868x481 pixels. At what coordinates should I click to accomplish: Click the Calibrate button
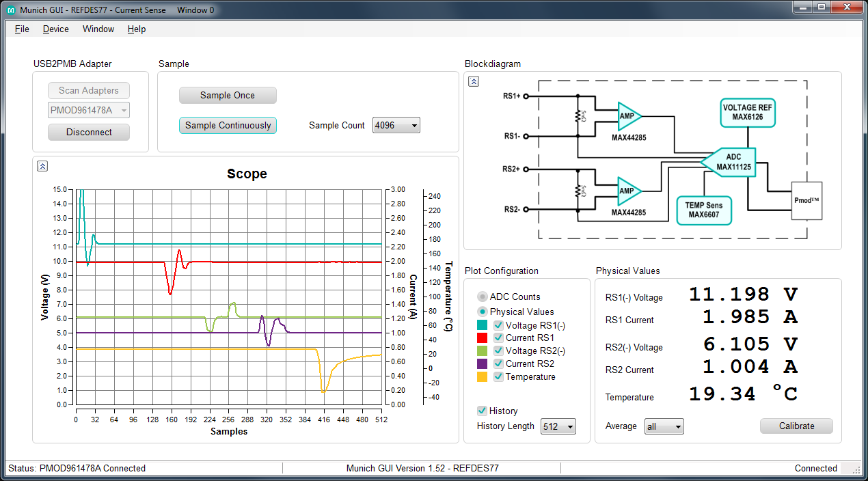pyautogui.click(x=796, y=426)
